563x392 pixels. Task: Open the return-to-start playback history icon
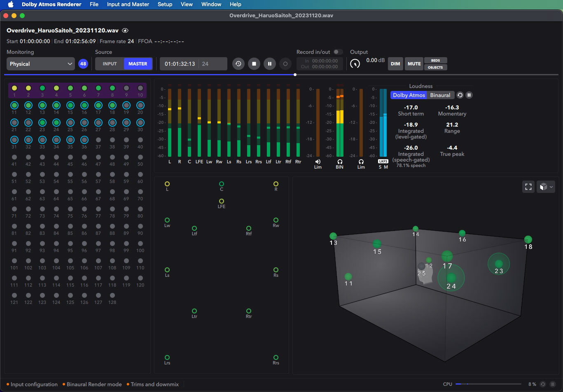pyautogui.click(x=238, y=64)
